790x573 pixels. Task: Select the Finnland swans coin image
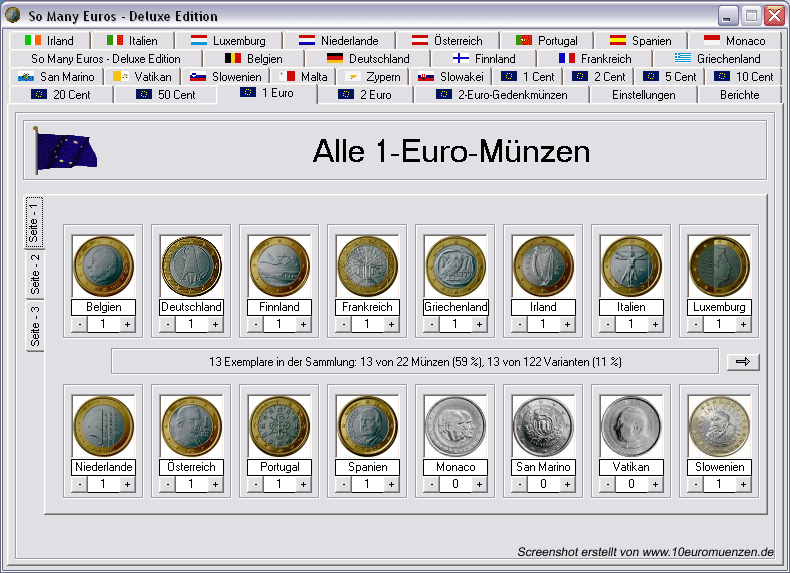coord(279,266)
